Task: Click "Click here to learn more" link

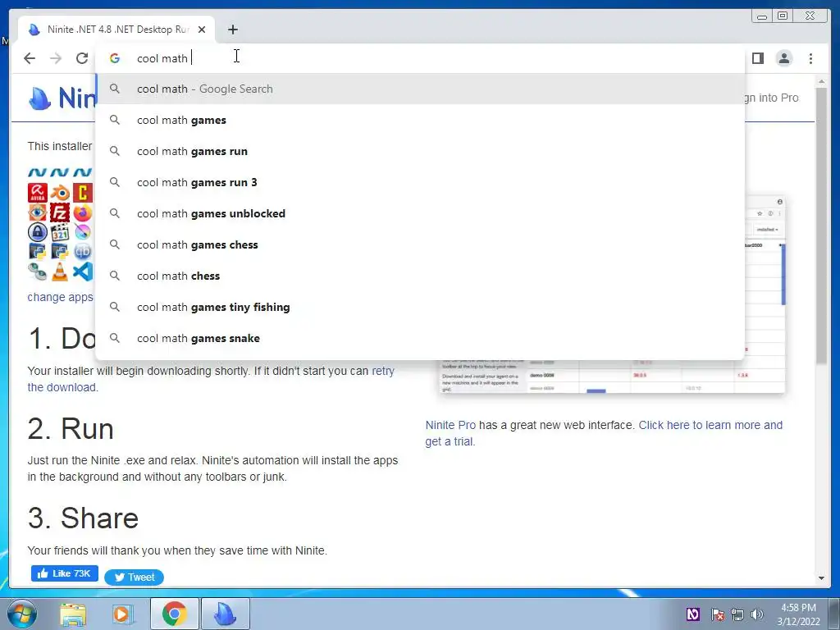Action: pyautogui.click(x=710, y=425)
